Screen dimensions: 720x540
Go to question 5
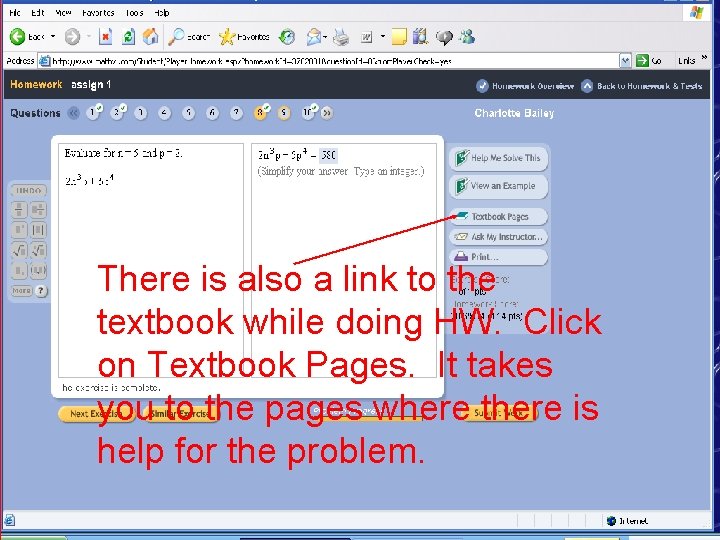point(188,113)
